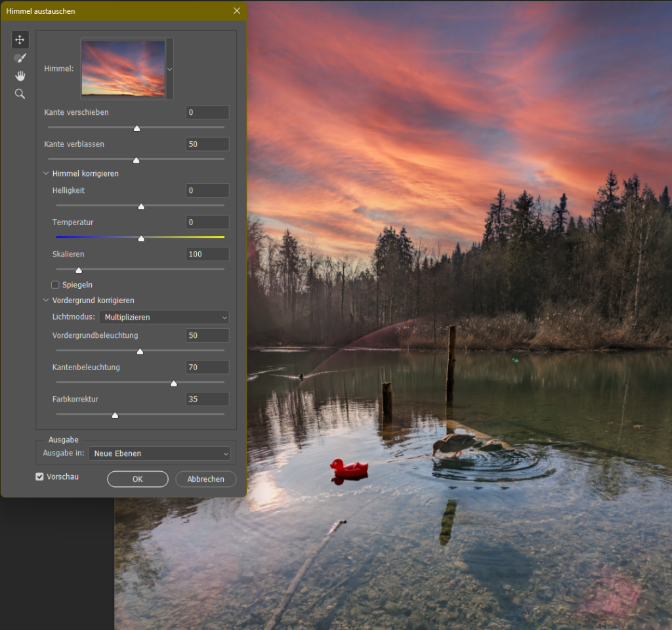Select the Zoom magnifier tool
672x630 pixels.
click(20, 94)
